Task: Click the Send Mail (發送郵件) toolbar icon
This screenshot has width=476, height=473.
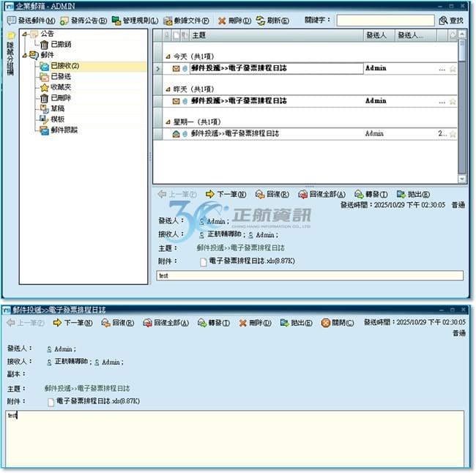Action: (x=12, y=21)
